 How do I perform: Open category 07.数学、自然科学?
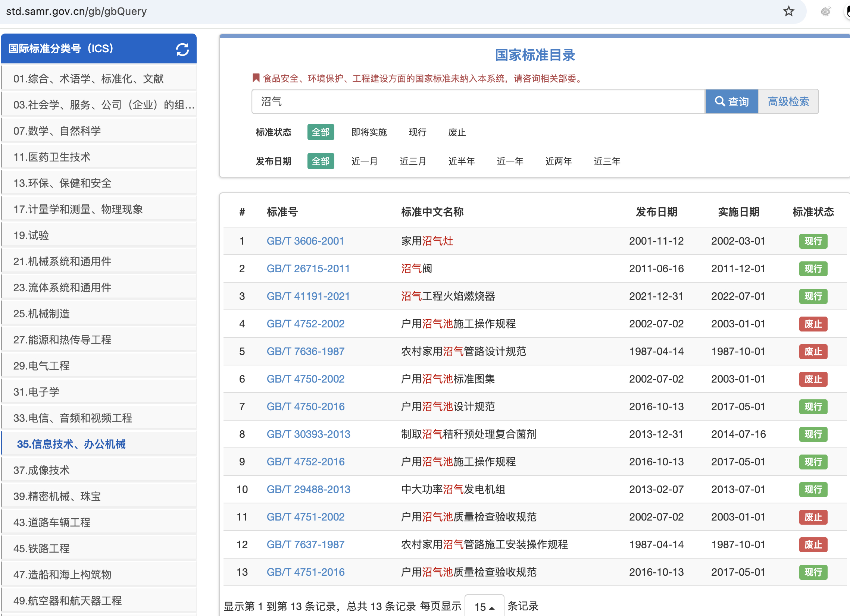pyautogui.click(x=99, y=131)
